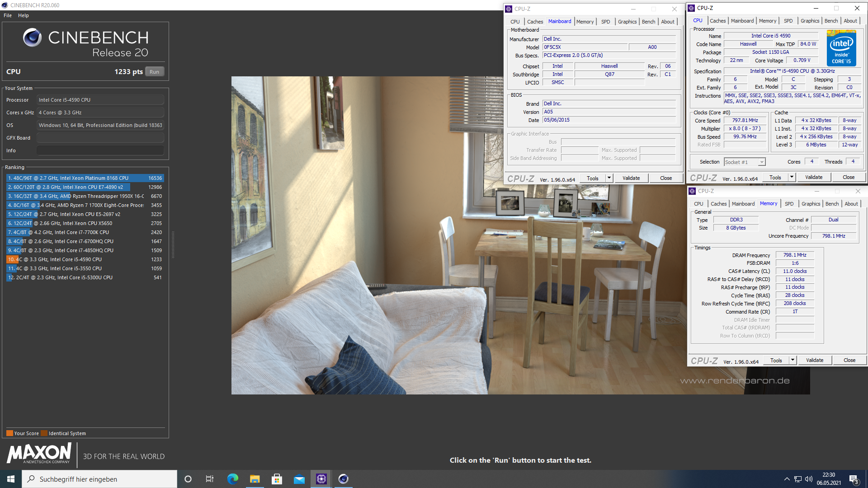Image resolution: width=868 pixels, height=488 pixels.
Task: Select Graphics tab in CPU-tab CPU-Z window
Action: pos(810,21)
